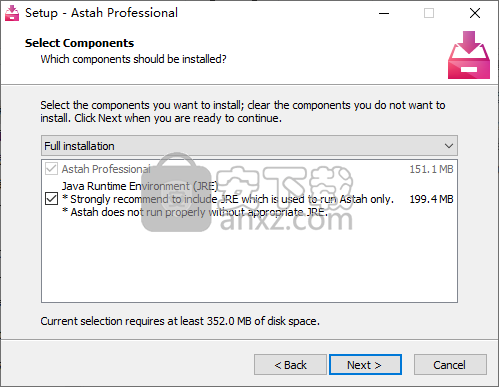Click the dropdown chevron arrow

coord(449,146)
